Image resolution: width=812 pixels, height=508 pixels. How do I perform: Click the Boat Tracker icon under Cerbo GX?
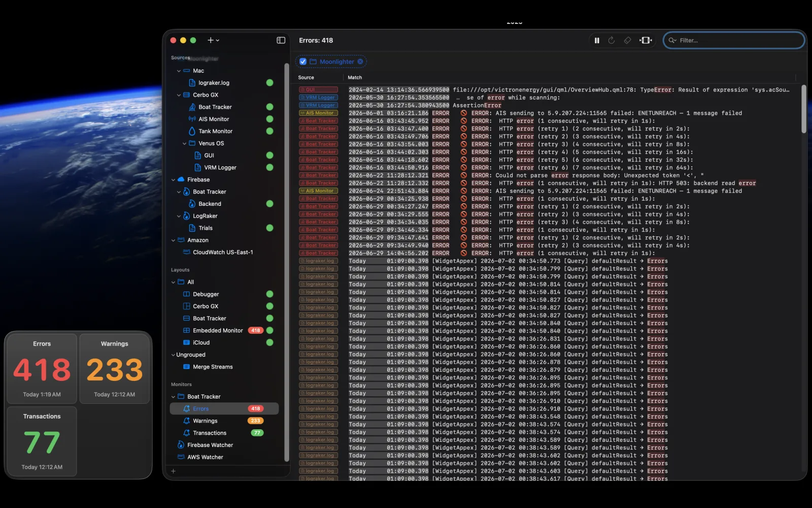tap(192, 107)
